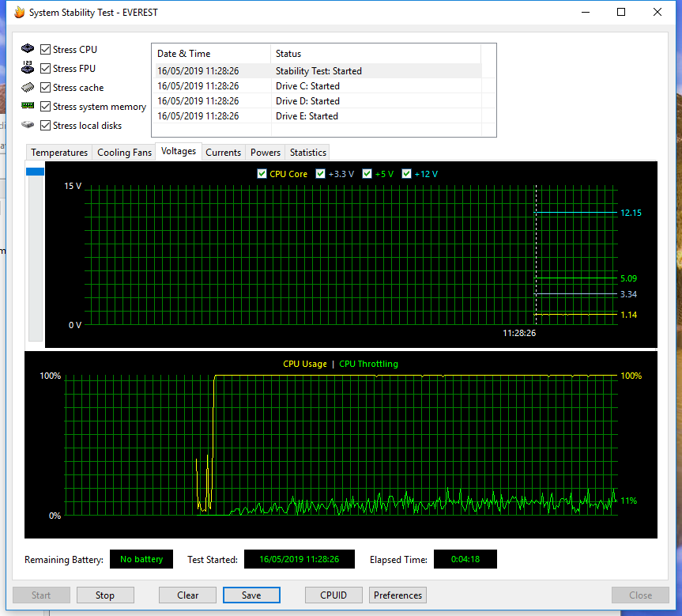This screenshot has width=682, height=616.
Task: Show the Statistics tab
Action: click(x=308, y=153)
